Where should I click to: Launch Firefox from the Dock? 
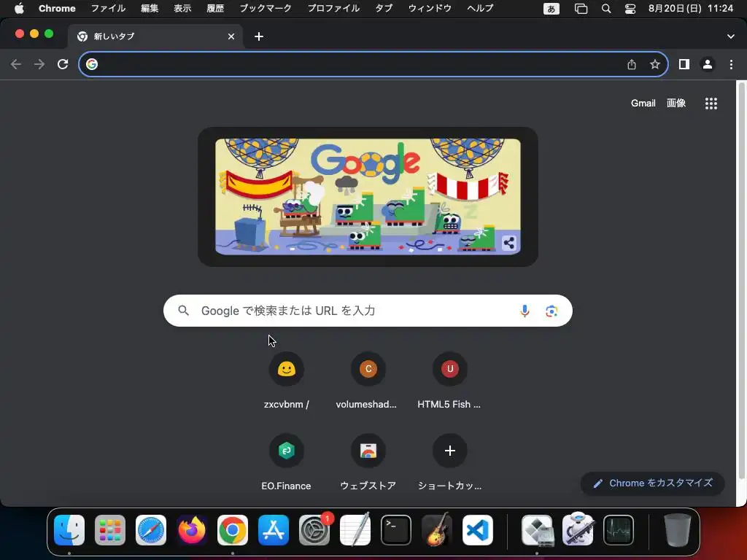[x=192, y=529]
